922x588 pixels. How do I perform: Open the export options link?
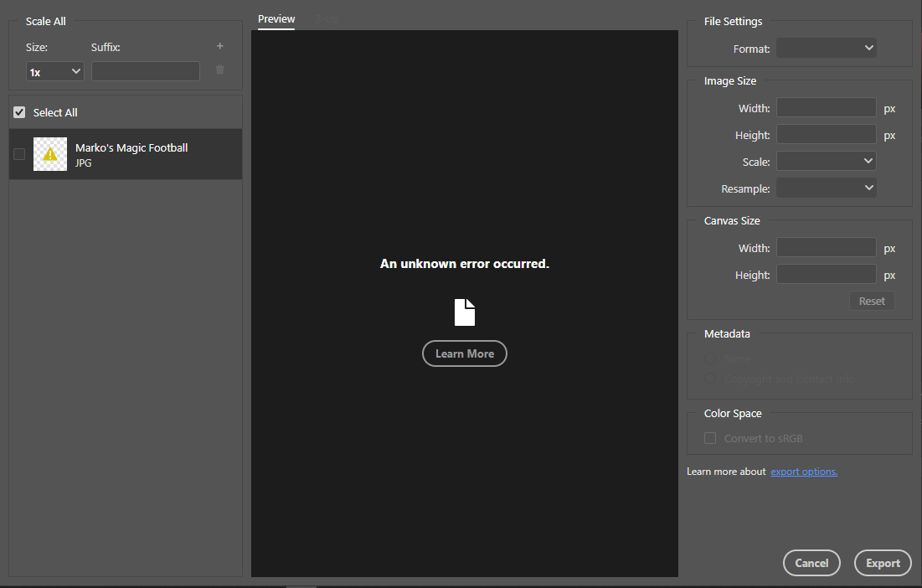pyautogui.click(x=803, y=471)
